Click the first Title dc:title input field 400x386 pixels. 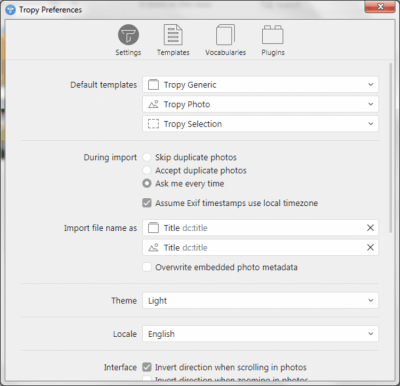260,228
